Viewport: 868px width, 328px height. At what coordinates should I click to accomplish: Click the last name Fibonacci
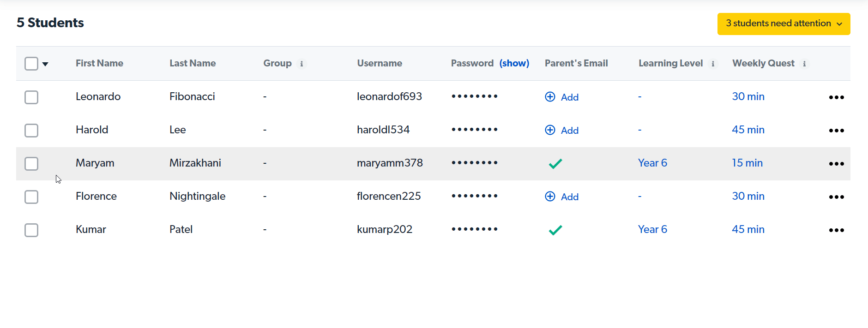[x=192, y=96]
